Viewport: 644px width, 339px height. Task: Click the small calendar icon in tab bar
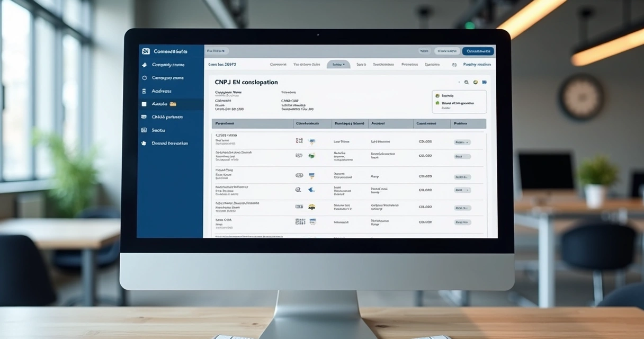click(x=454, y=65)
